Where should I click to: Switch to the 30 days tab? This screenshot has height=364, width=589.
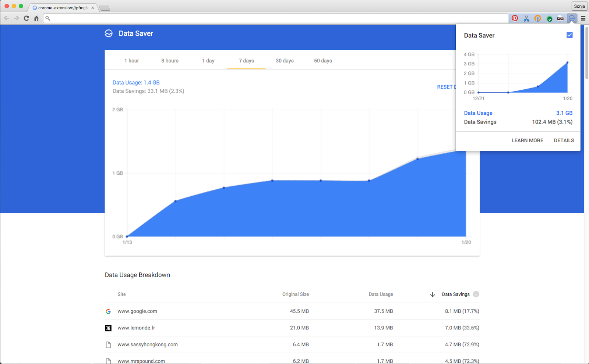pyautogui.click(x=284, y=60)
